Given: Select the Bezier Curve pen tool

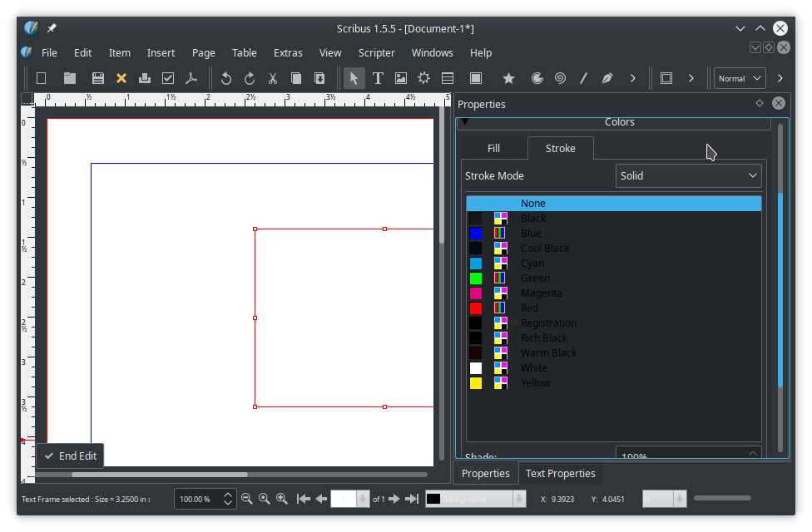Looking at the screenshot, I should click(x=607, y=78).
